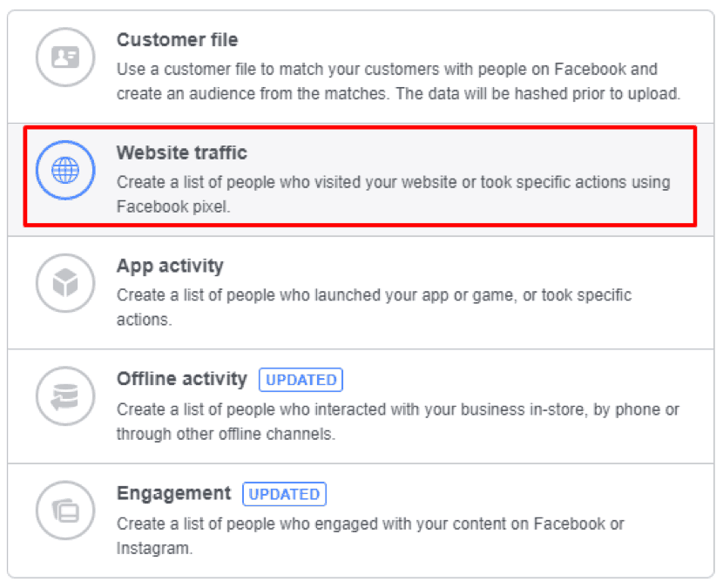Click 'Instagram.' text under Engagement
723x588 pixels.
point(154,548)
